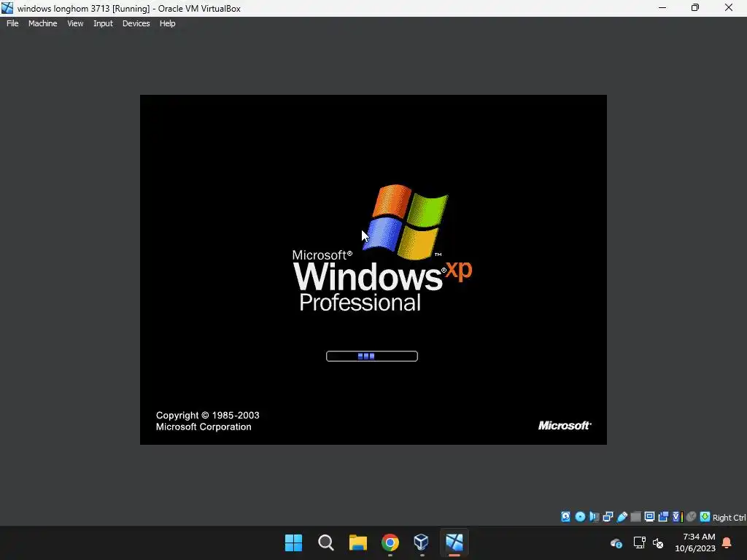Open the File menu
747x560 pixels.
tap(12, 23)
